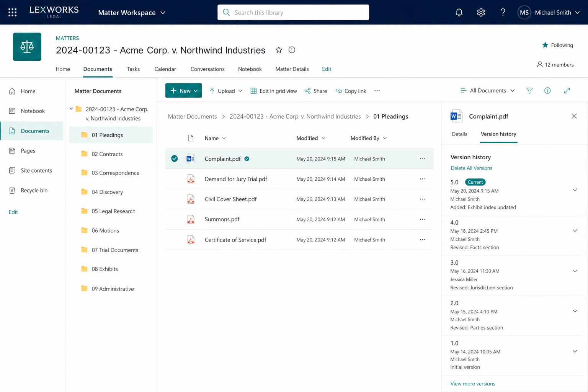
Task: Switch to the Details tab in panel
Action: [x=459, y=134]
